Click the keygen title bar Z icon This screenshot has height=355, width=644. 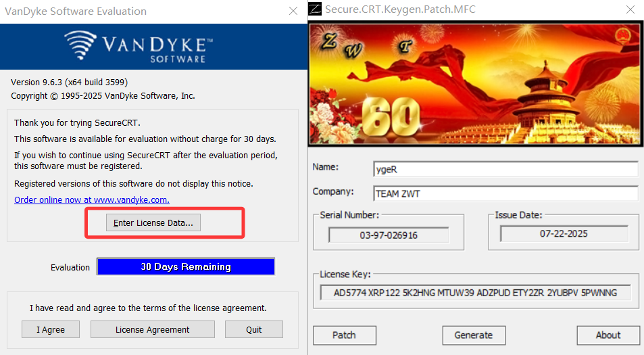[x=315, y=9]
